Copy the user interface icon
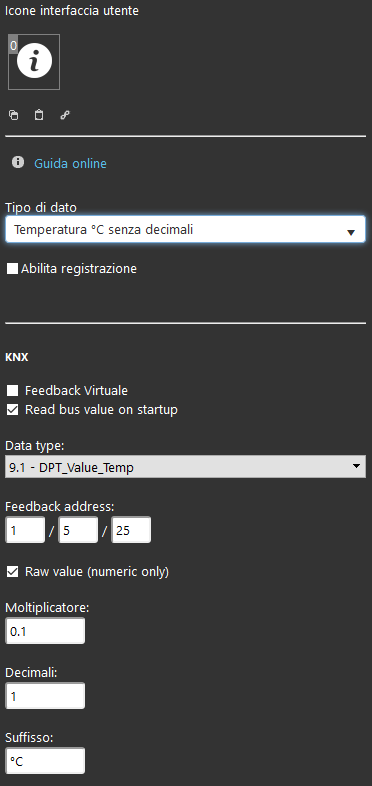 tap(14, 115)
